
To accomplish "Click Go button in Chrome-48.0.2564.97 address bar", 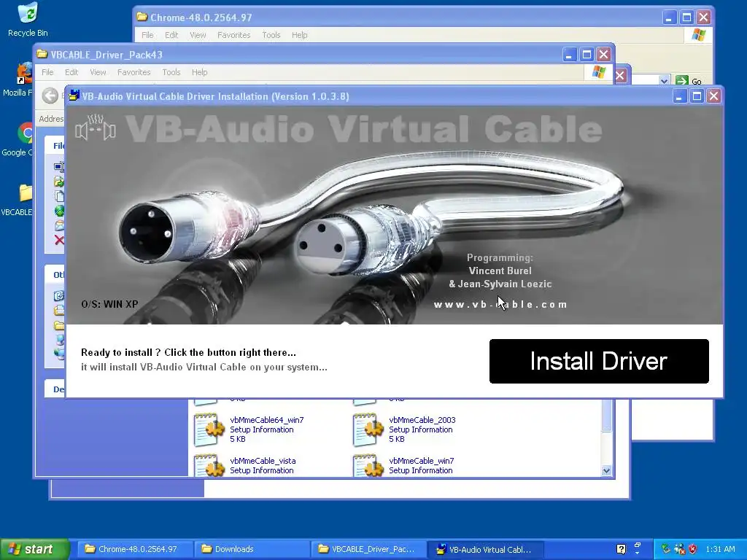I will (x=689, y=81).
